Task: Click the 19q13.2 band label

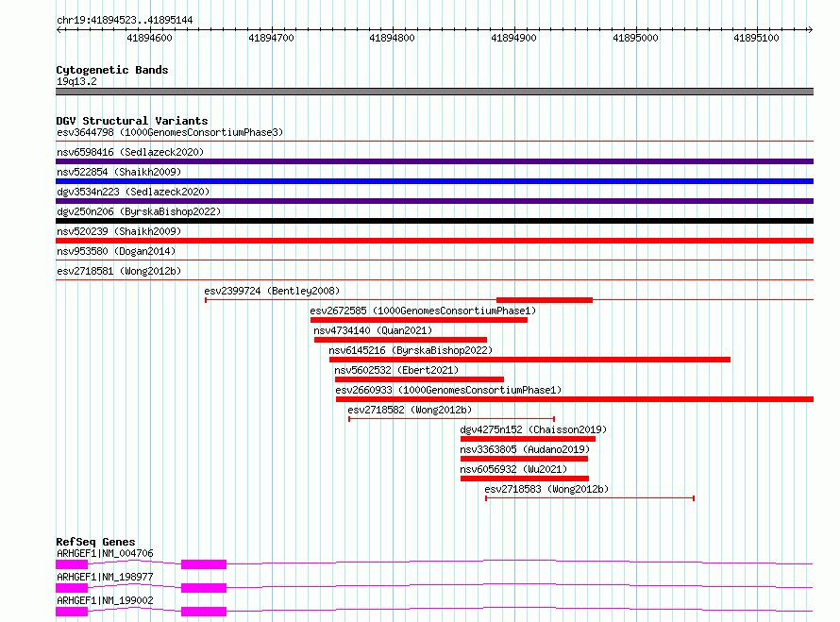Action: click(x=76, y=81)
